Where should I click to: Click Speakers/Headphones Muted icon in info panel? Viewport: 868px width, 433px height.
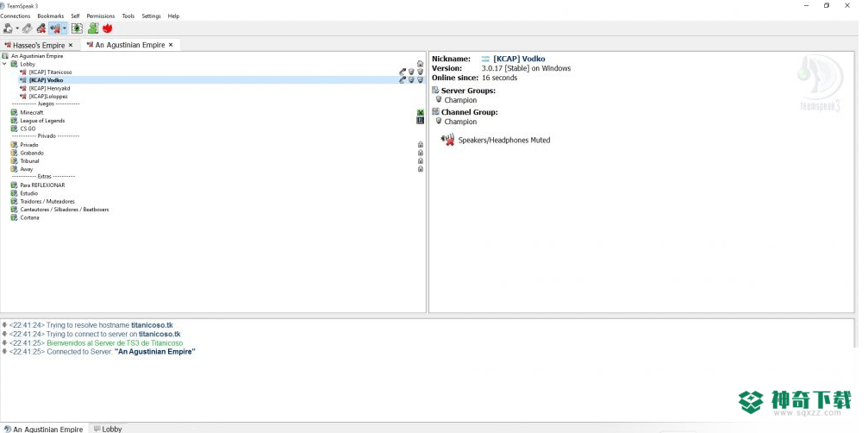[x=447, y=140]
